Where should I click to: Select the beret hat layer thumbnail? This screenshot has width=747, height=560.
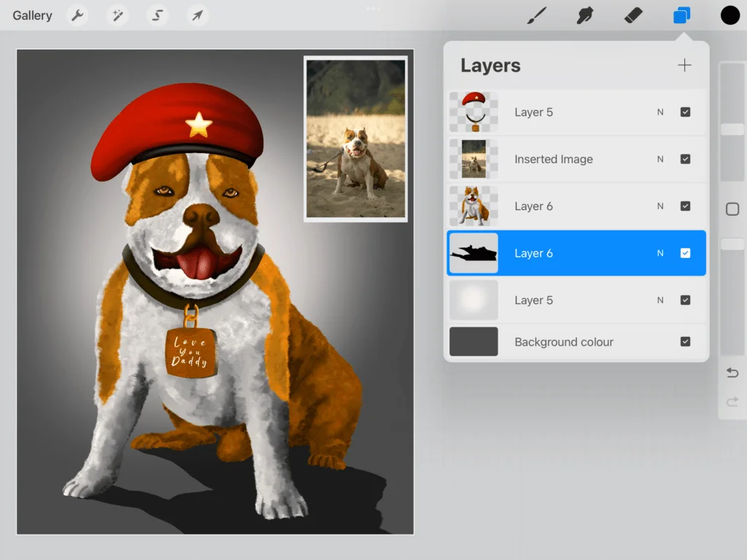click(x=473, y=112)
